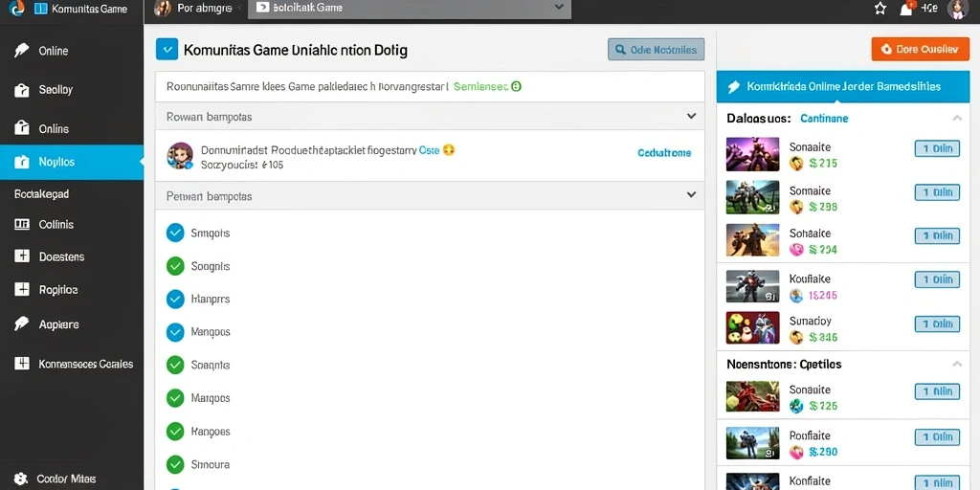
Task: Click the rocket icon in blue panel header
Action: point(734,87)
